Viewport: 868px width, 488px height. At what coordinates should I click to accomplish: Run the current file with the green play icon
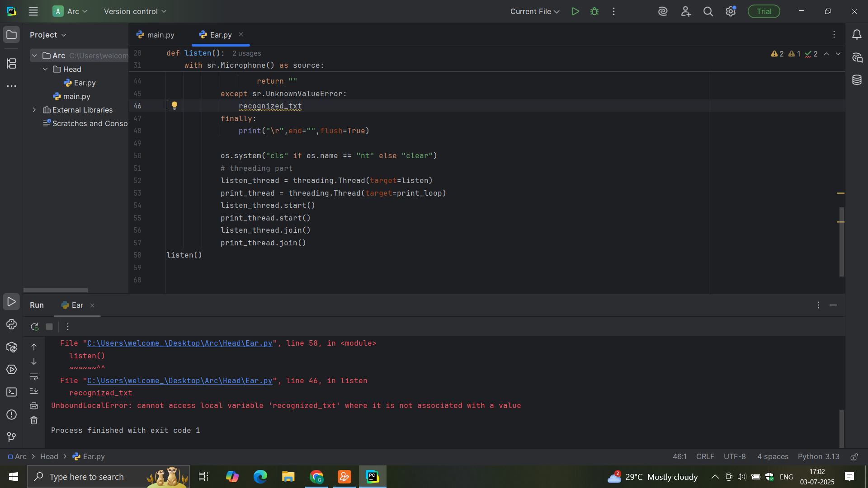575,11
